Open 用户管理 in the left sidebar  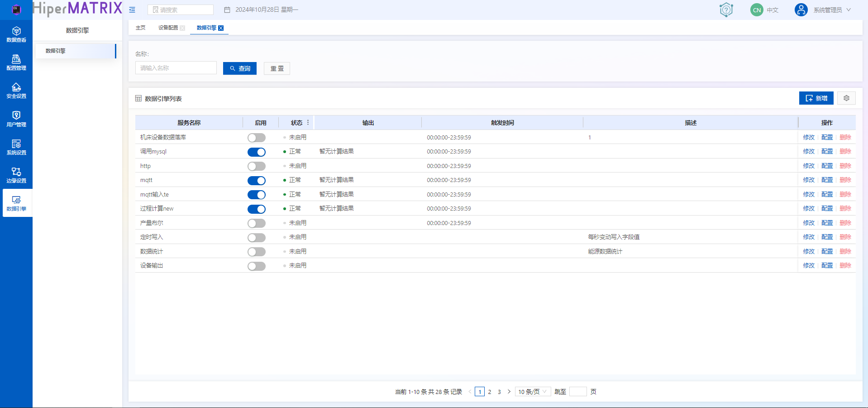point(16,119)
